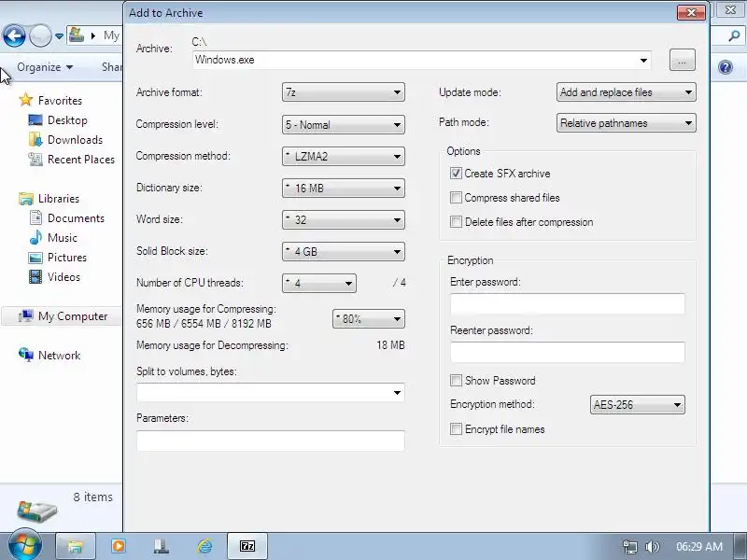The image size is (747, 560).
Task: Select My Computer in navigation pane
Action: click(62, 316)
